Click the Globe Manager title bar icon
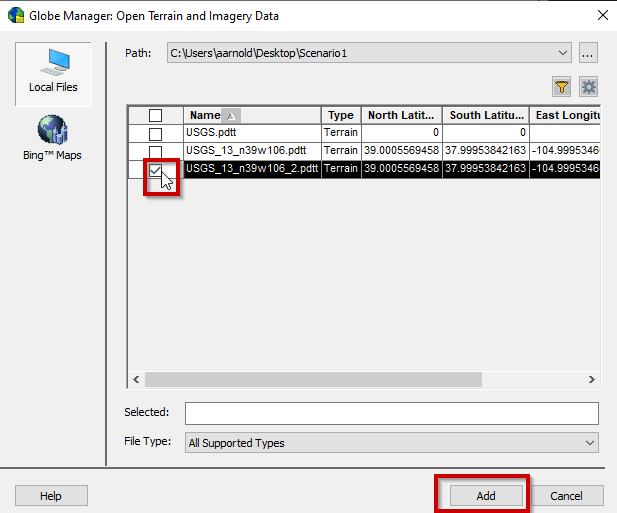617x513 pixels. [15, 15]
